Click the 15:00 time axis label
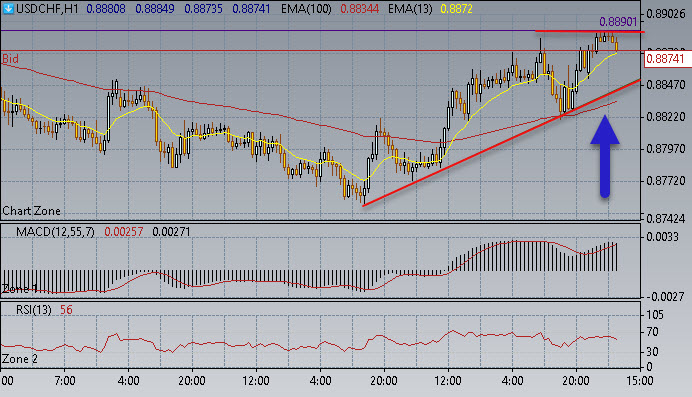The width and height of the screenshot is (692, 397). pos(640,380)
